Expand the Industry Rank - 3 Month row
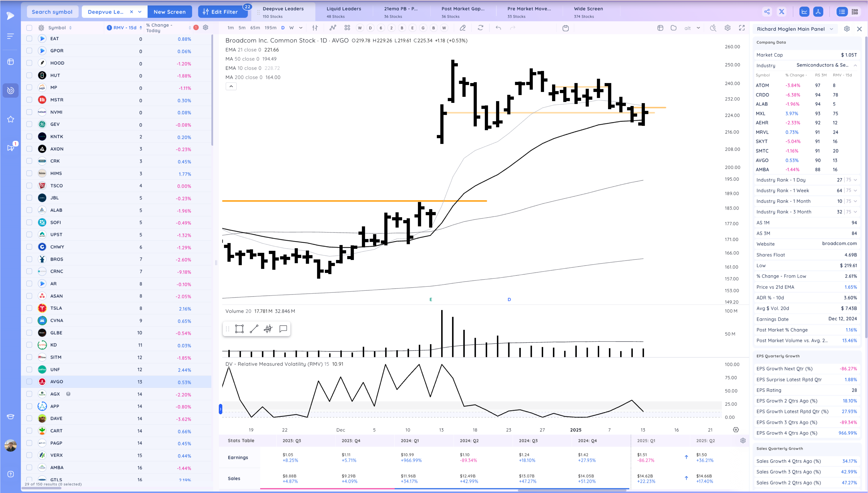This screenshot has height=493, width=868. (855, 212)
